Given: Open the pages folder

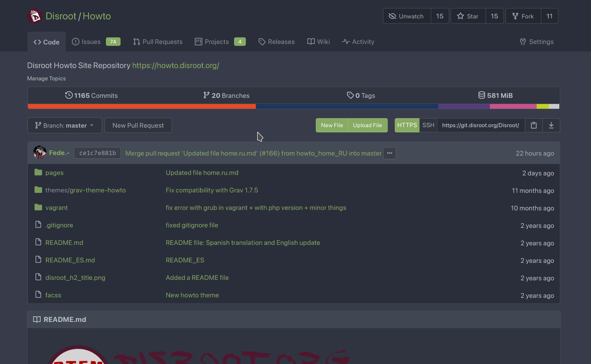Looking at the screenshot, I should (x=54, y=173).
